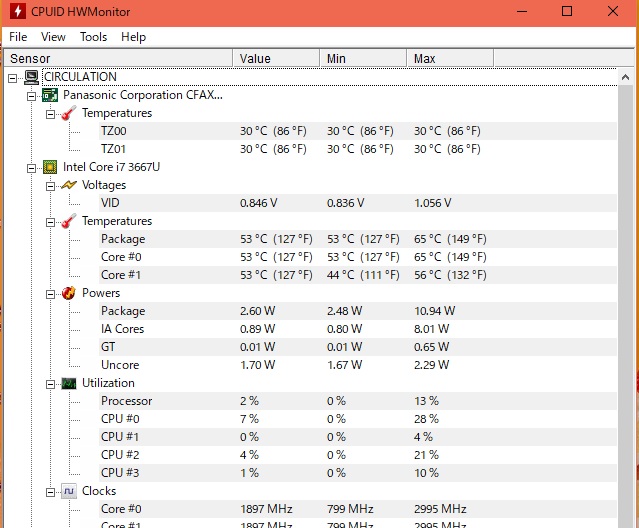Click the vertical scrollbar track
This screenshot has width=639, height=528.
(x=626, y=306)
